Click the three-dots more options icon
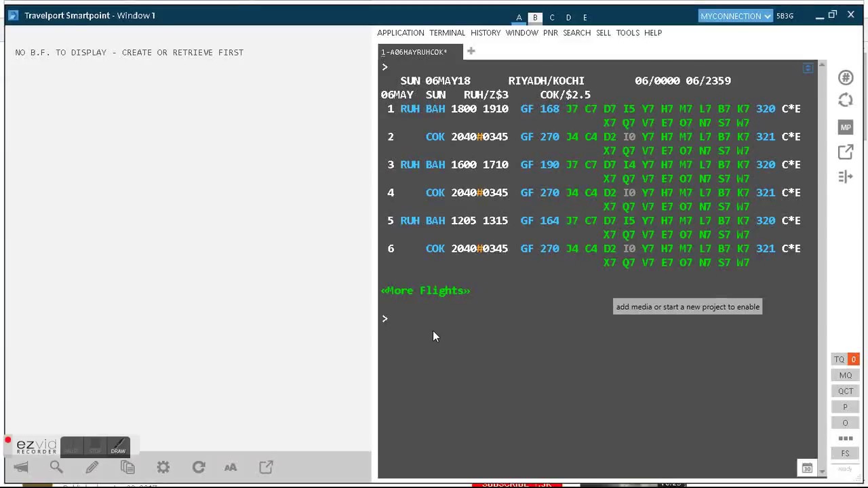 point(845,439)
